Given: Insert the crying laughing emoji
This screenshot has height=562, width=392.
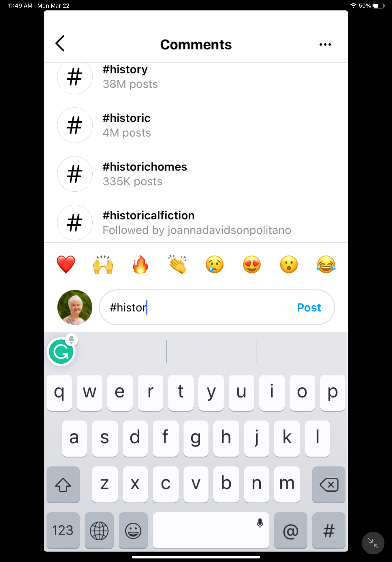Looking at the screenshot, I should [x=326, y=264].
